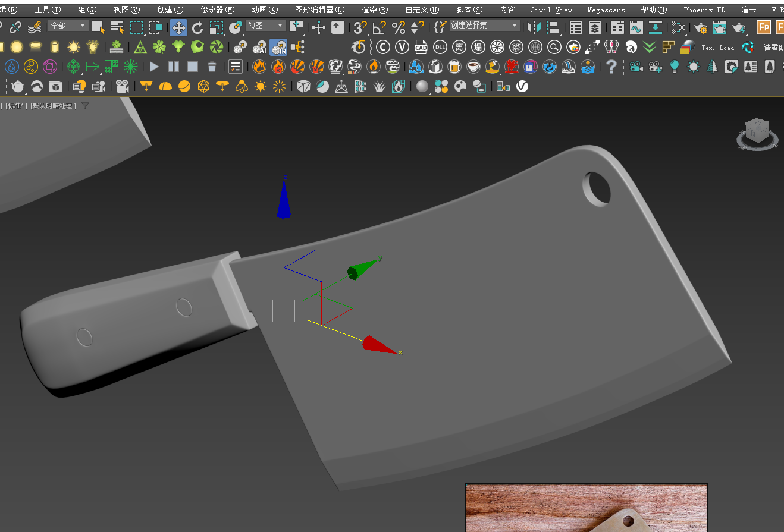Open the 全部 selection filter dropdown
Image resolution: width=784 pixels, height=532 pixels.
click(x=68, y=26)
